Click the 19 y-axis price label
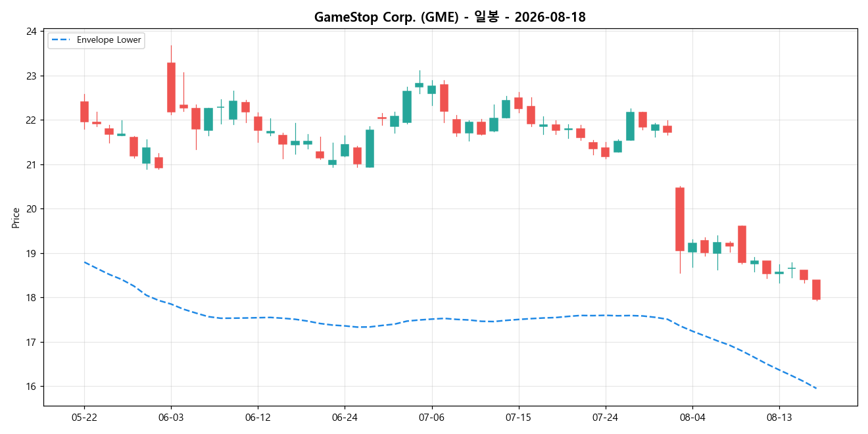This screenshot has width=868, height=434. coord(32,254)
